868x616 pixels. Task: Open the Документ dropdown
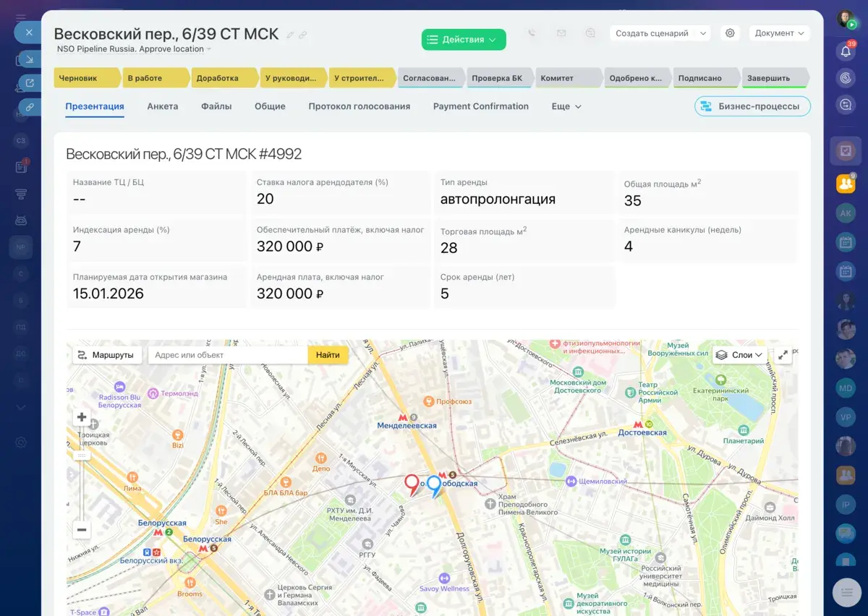point(779,33)
